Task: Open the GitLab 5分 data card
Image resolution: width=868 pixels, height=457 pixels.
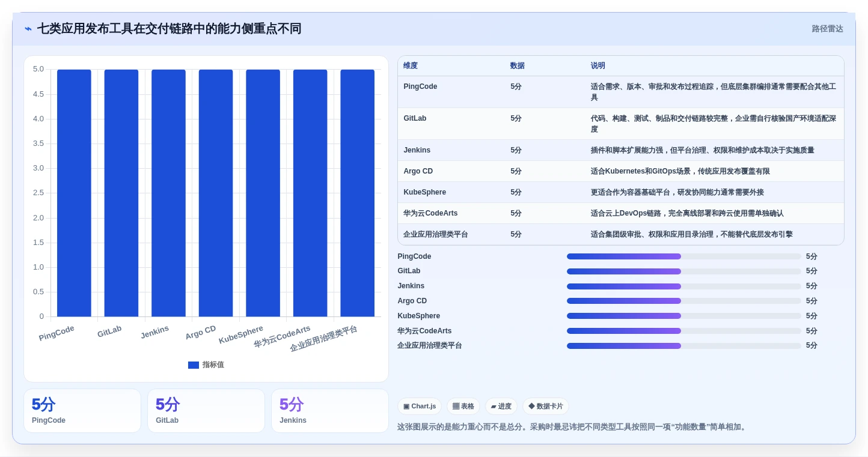Action: [x=206, y=411]
